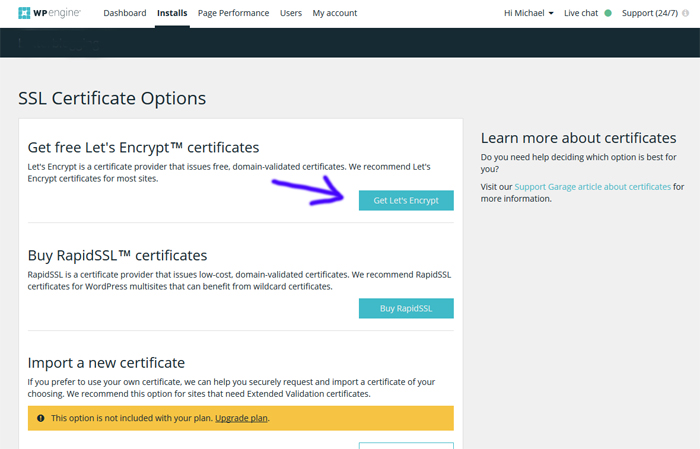This screenshot has height=449, width=700.
Task: Click the warning icon in yellow banner
Action: point(41,418)
